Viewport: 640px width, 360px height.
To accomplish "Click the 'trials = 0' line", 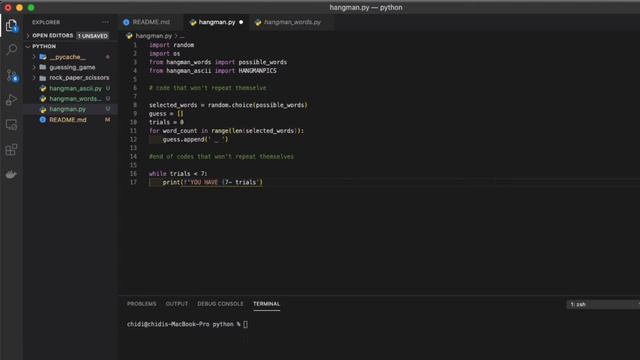I will pyautogui.click(x=166, y=122).
